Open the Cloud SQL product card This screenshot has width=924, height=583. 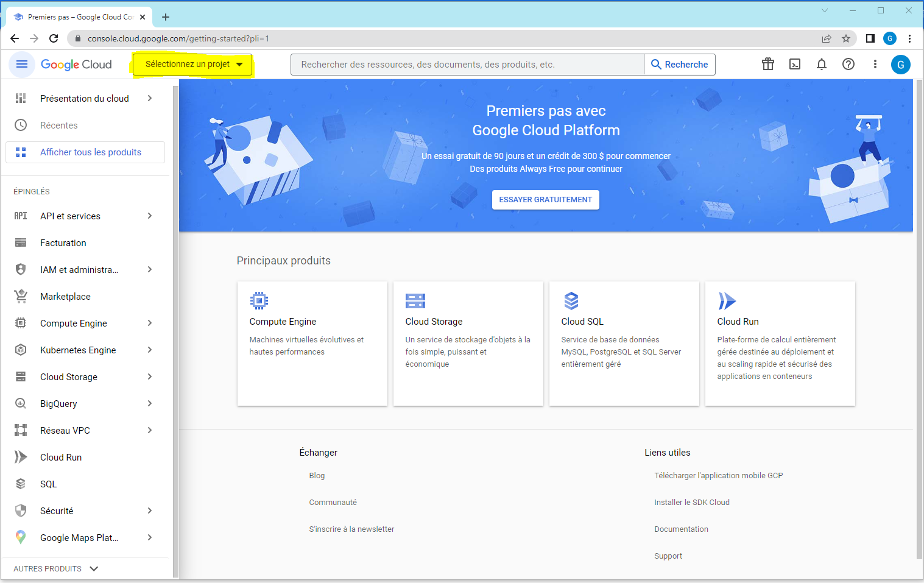click(x=624, y=343)
